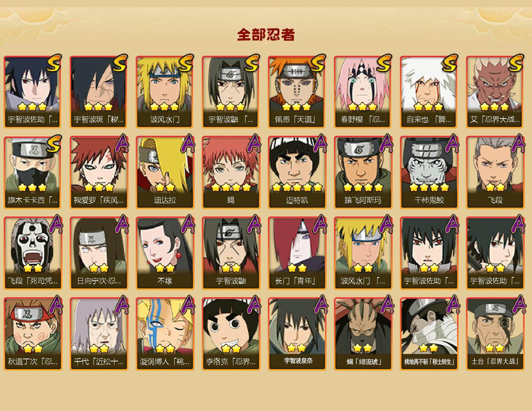The height and width of the screenshot is (411, 532).
Task: Select the 波风水门 S-rank ninja card
Action: click(x=165, y=92)
